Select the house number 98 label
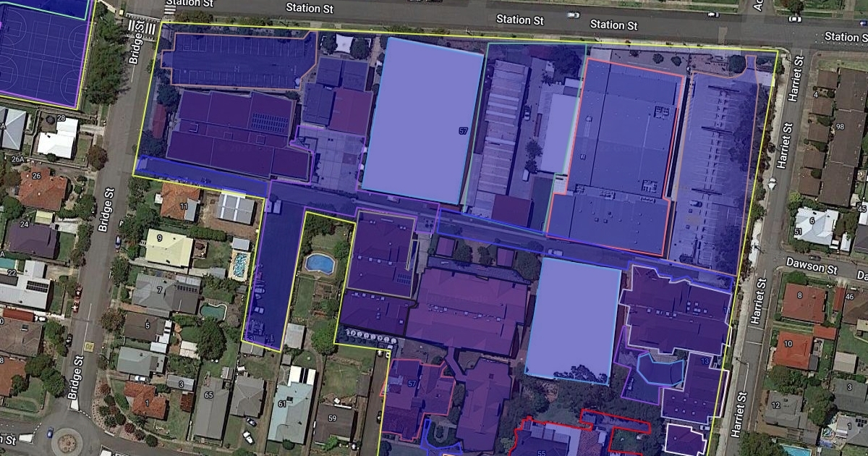 click(839, 127)
